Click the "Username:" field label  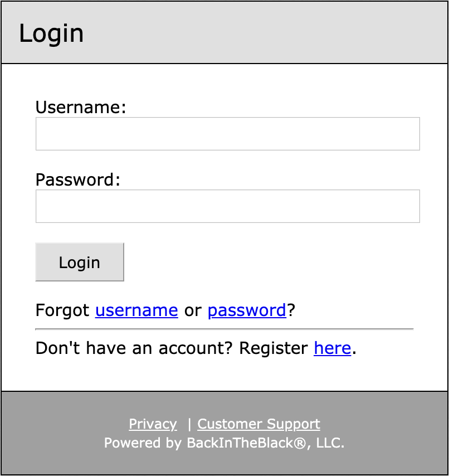pos(81,107)
